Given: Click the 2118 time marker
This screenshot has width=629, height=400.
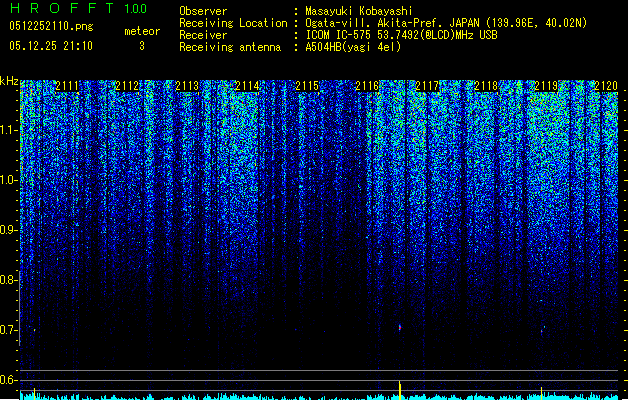Looking at the screenshot, I should [x=486, y=86].
